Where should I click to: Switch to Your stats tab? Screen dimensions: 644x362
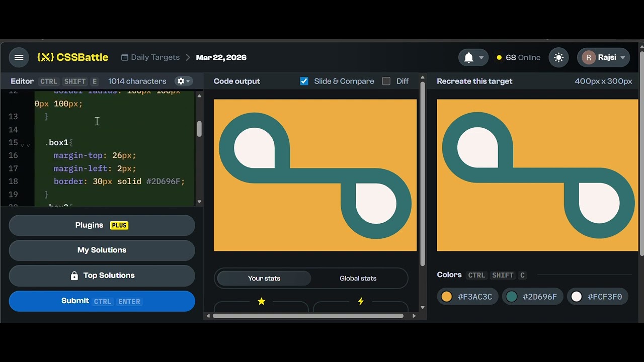tap(264, 278)
